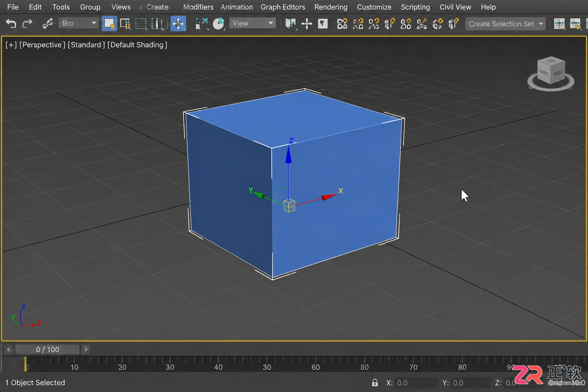The height and width of the screenshot is (392, 588).
Task: Open the Create Selection Set dropdown
Action: click(506, 24)
